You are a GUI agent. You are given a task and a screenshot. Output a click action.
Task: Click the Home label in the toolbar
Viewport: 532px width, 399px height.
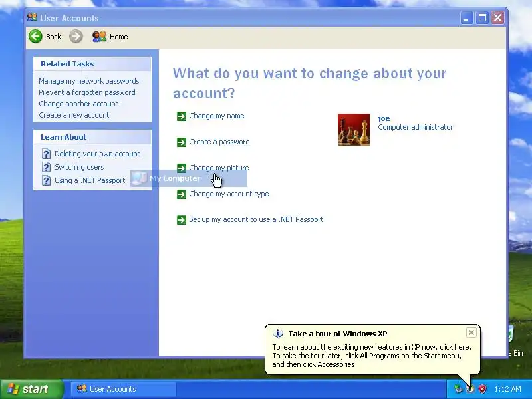(119, 37)
